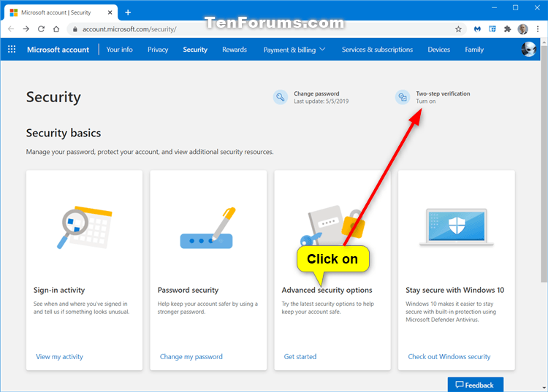
Task: Click the Security basics heading
Action: (x=64, y=133)
